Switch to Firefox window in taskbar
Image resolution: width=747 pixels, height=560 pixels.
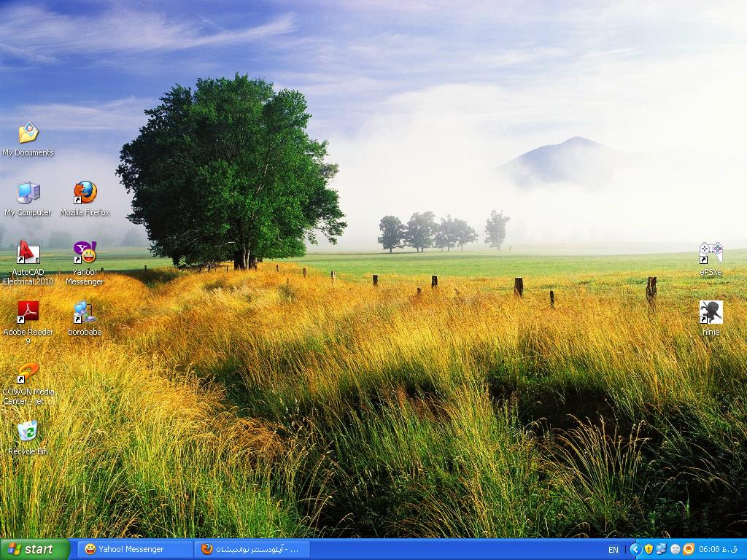[x=252, y=549]
